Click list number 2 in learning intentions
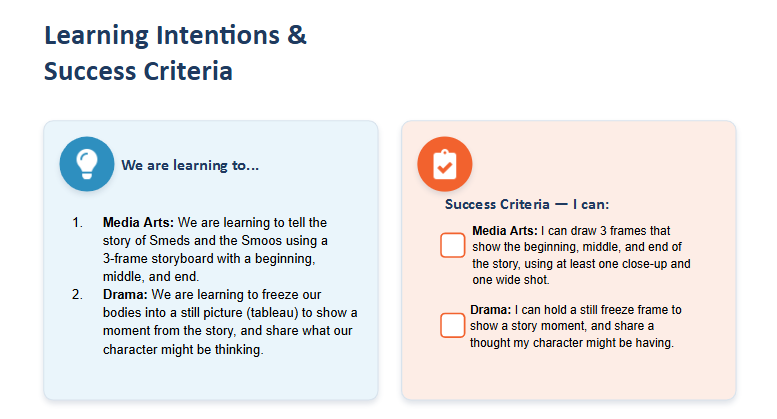The image size is (777, 419). coord(77,295)
